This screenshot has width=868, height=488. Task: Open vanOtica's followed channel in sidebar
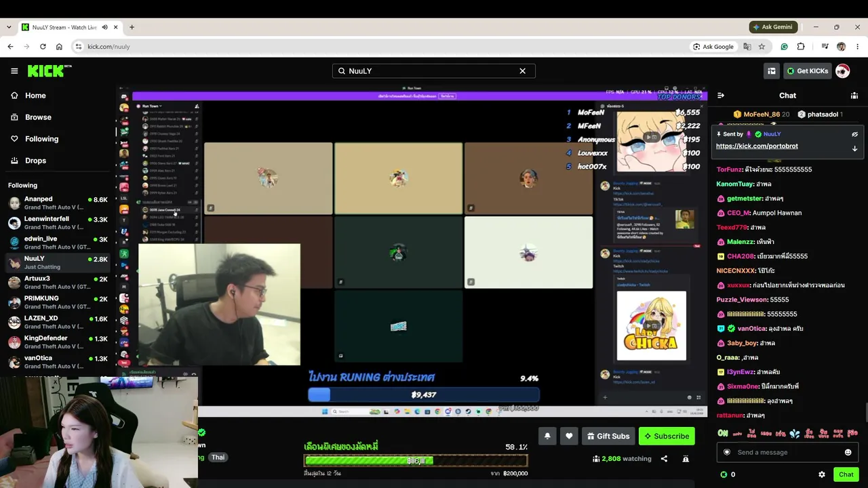58,361
